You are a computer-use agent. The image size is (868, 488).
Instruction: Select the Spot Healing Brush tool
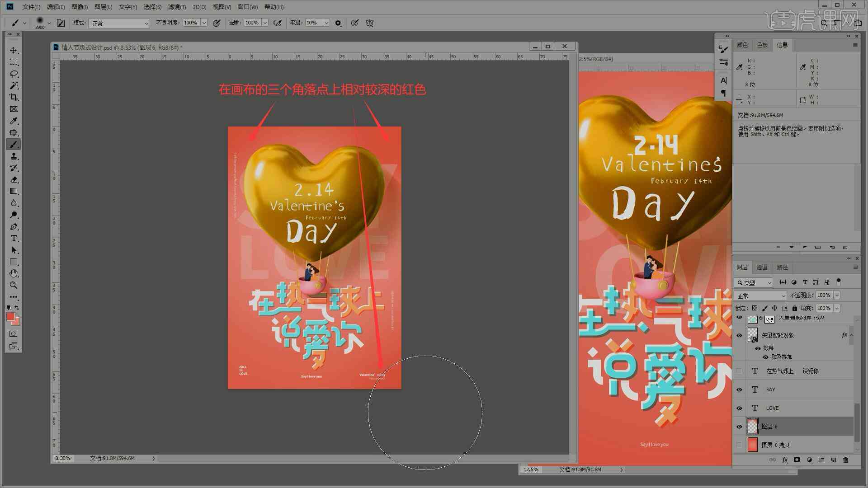click(14, 132)
